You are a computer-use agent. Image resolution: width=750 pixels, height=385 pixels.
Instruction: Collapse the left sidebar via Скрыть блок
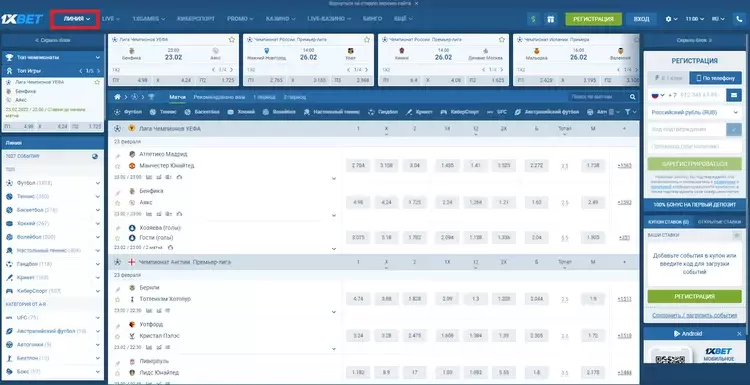[x=53, y=40]
